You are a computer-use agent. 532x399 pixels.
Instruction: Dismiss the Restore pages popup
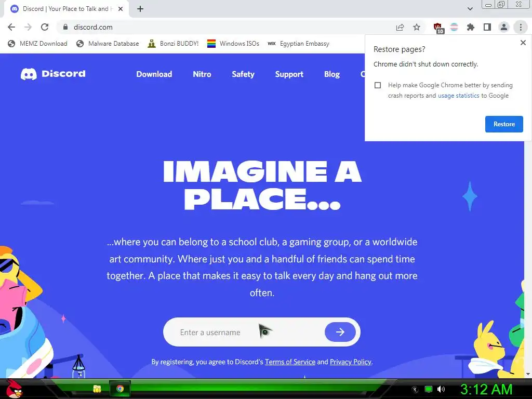pos(523,43)
